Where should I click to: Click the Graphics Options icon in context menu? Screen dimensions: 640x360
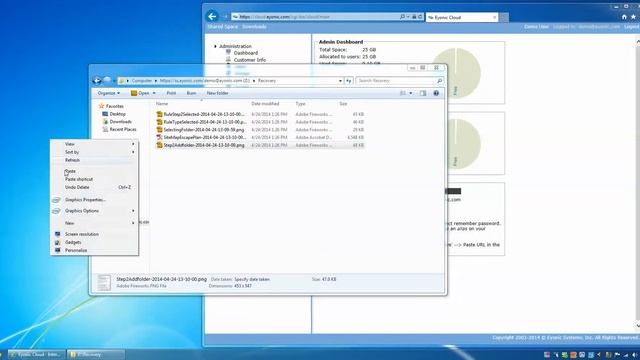tap(56, 211)
